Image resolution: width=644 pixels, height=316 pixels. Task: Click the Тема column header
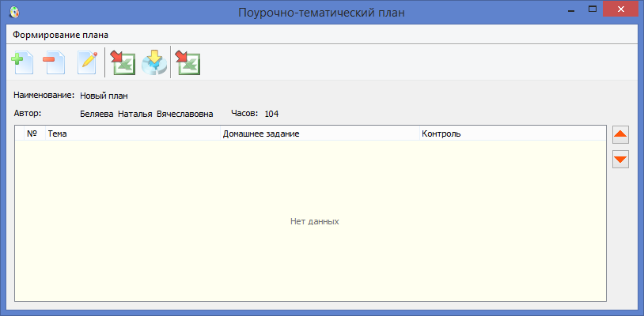click(x=133, y=134)
